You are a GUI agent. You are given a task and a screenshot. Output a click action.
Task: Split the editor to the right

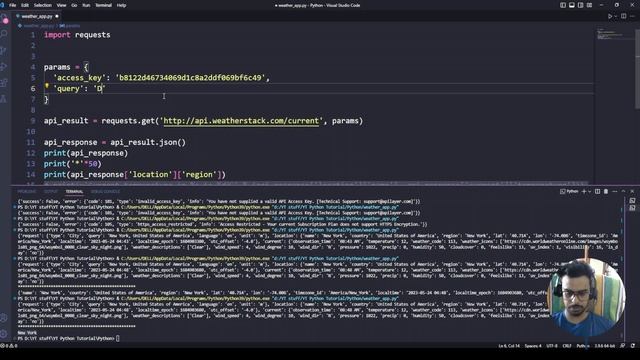coord(623,16)
